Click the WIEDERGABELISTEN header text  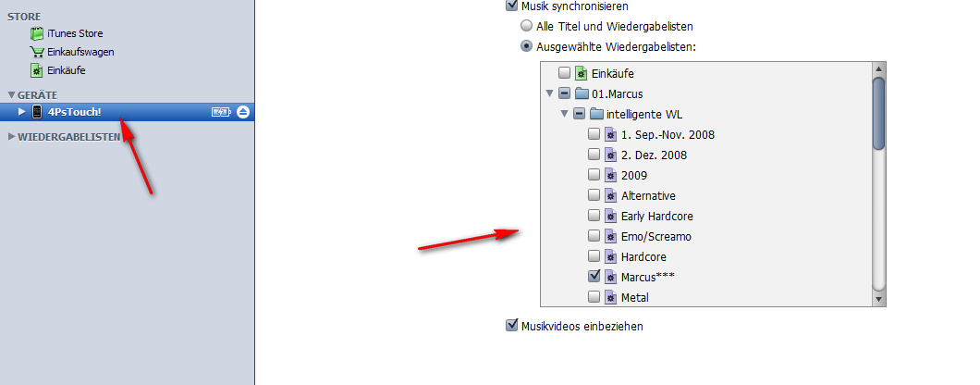(x=68, y=137)
